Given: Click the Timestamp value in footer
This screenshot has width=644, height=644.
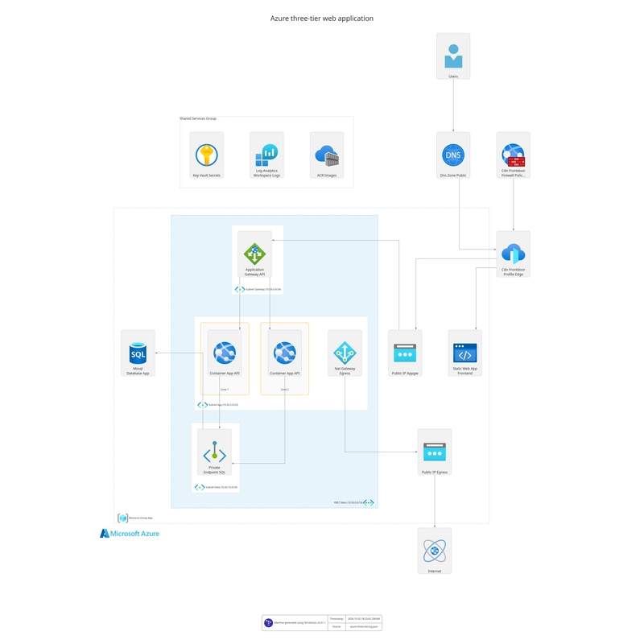Looking at the screenshot, I should 364,618.
